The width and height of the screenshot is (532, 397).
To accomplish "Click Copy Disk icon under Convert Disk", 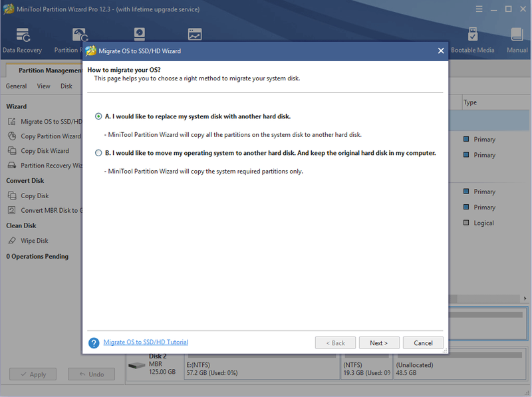I will click(x=12, y=196).
